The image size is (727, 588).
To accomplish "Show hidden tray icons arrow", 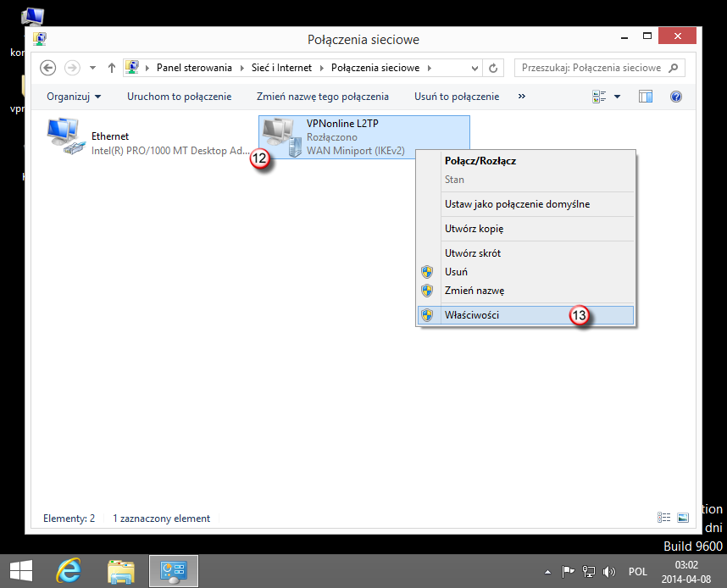I will (547, 572).
